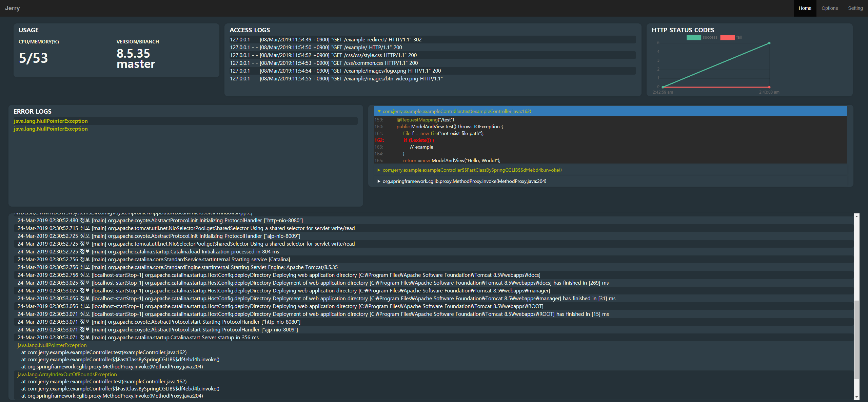Click the log panel scrollbar thumb
Viewport: 868px width, 402px height.
point(856,339)
